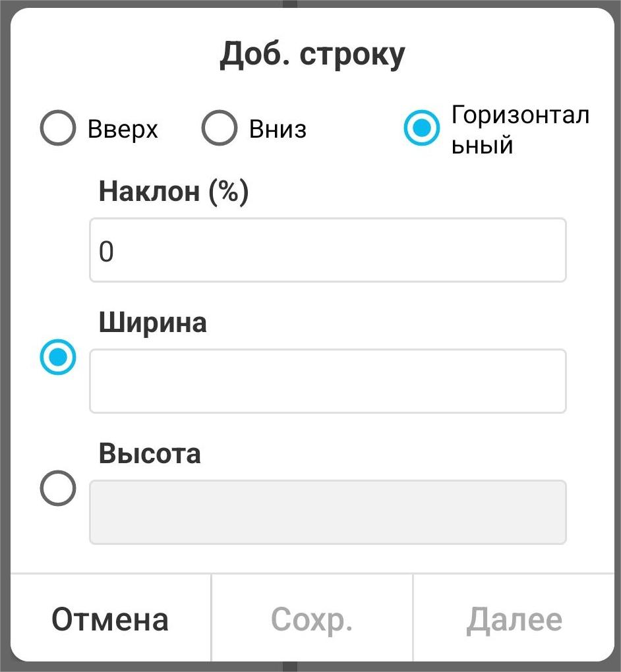The width and height of the screenshot is (621, 672).
Task: Click the Доб. строку dialog title
Action: coord(312,56)
